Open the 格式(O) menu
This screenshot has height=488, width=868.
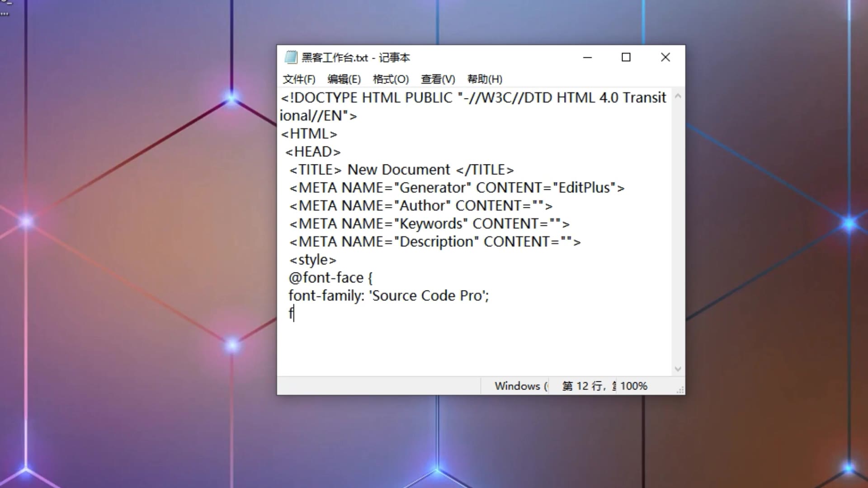point(391,80)
